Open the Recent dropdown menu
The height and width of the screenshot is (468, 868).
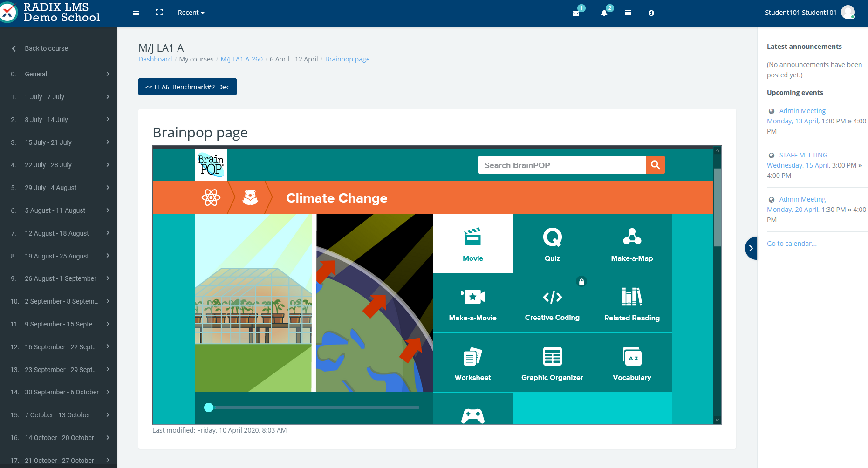(191, 13)
